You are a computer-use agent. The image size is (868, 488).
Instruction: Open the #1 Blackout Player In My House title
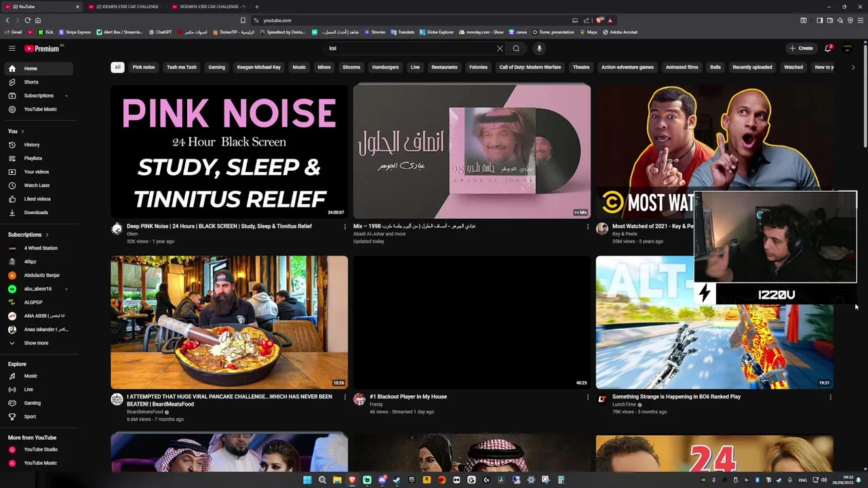(x=408, y=396)
